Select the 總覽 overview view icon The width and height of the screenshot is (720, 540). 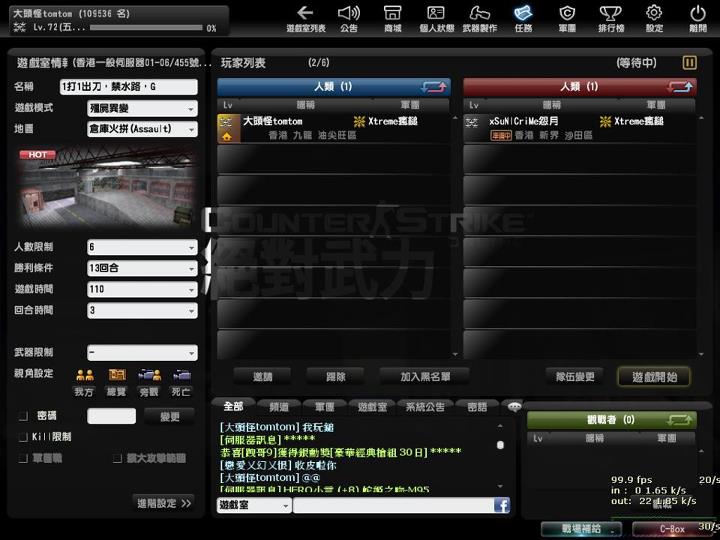pyautogui.click(x=117, y=376)
